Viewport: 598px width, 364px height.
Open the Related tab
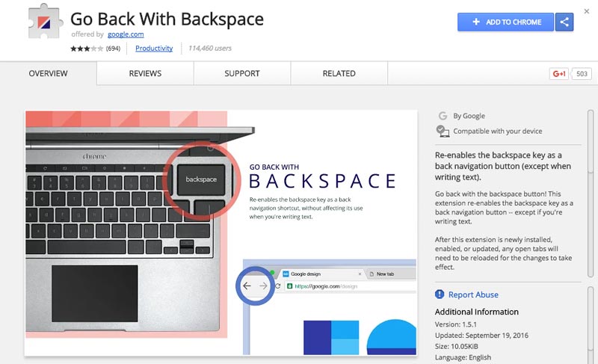coord(339,73)
